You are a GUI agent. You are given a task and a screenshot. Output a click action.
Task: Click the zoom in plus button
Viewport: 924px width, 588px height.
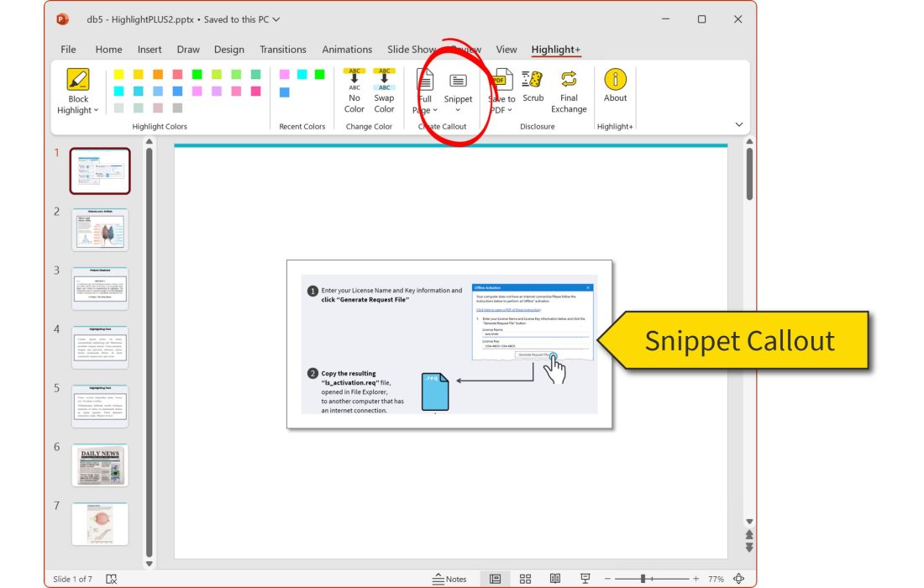point(696,579)
